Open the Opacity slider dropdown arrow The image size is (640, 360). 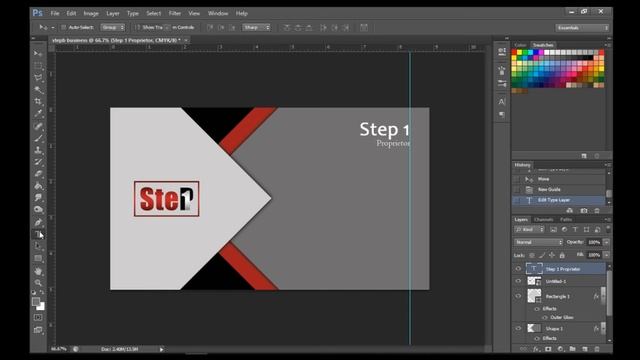pos(607,242)
